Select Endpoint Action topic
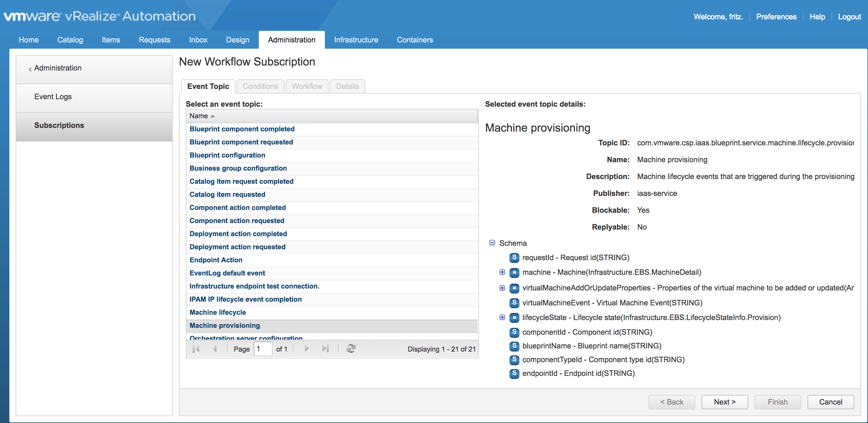The width and height of the screenshot is (868, 423). pos(332,260)
